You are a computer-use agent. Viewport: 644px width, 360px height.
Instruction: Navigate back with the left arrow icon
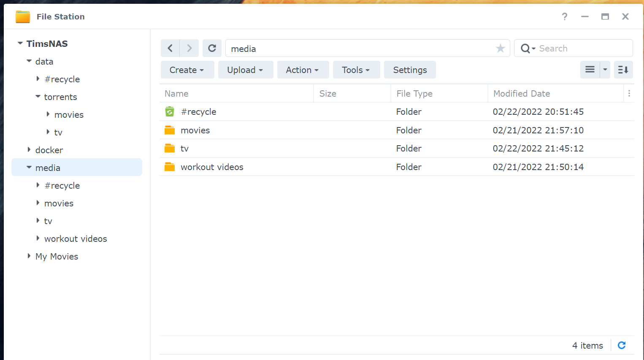pos(170,48)
